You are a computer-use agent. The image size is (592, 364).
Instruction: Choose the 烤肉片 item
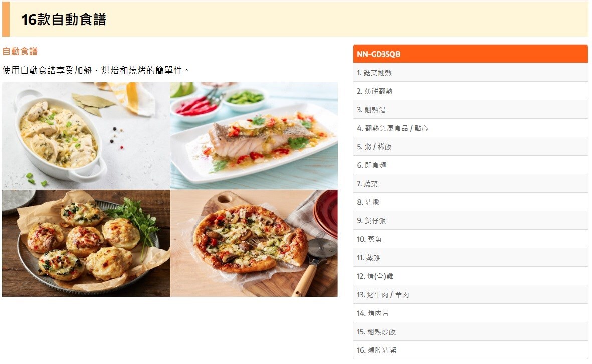[x=470, y=313]
